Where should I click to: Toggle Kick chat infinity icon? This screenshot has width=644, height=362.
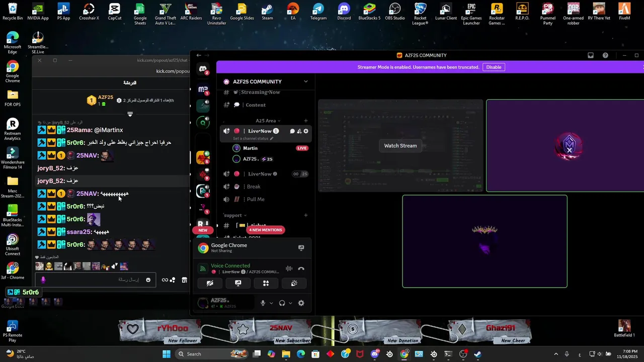165,280
